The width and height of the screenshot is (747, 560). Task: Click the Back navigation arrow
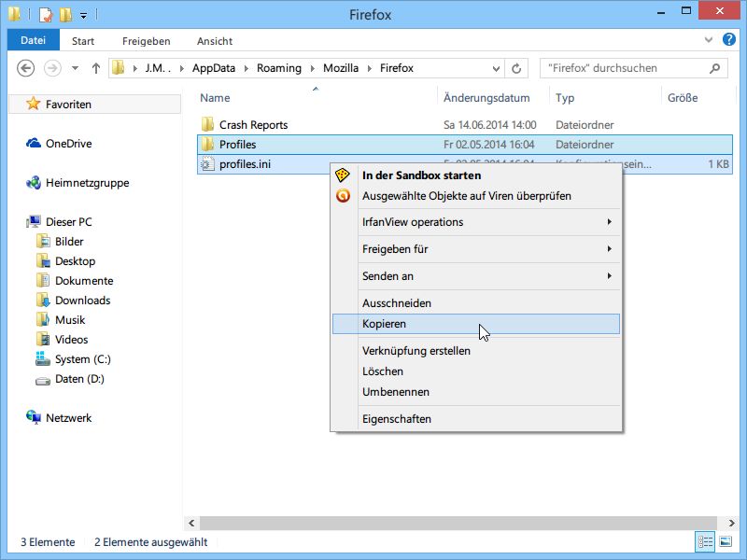pyautogui.click(x=26, y=68)
